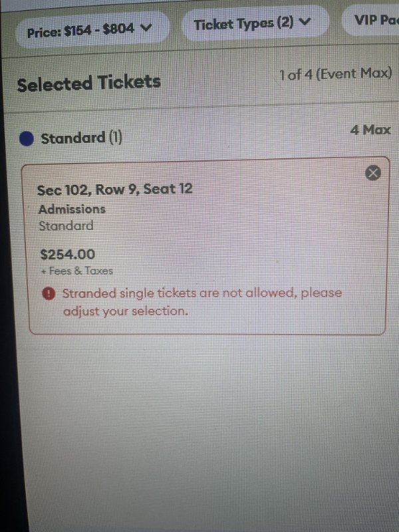The width and height of the screenshot is (399, 532).
Task: Select the Standard (1) ticket group label
Action: click(81, 138)
